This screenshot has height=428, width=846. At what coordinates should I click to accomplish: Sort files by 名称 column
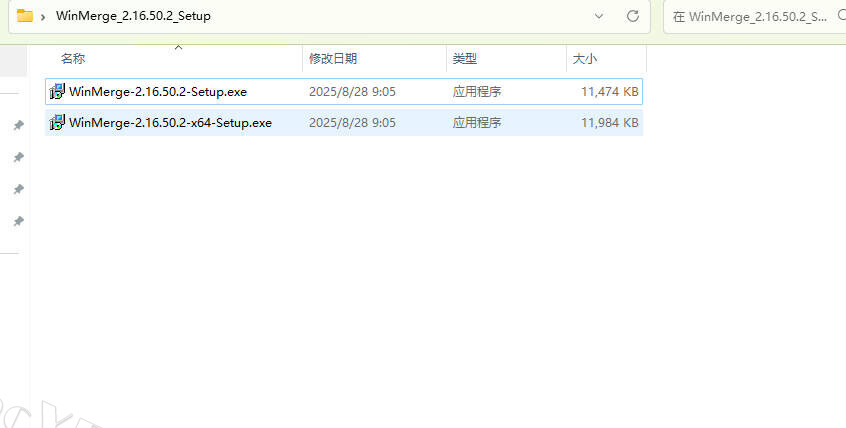(73, 58)
